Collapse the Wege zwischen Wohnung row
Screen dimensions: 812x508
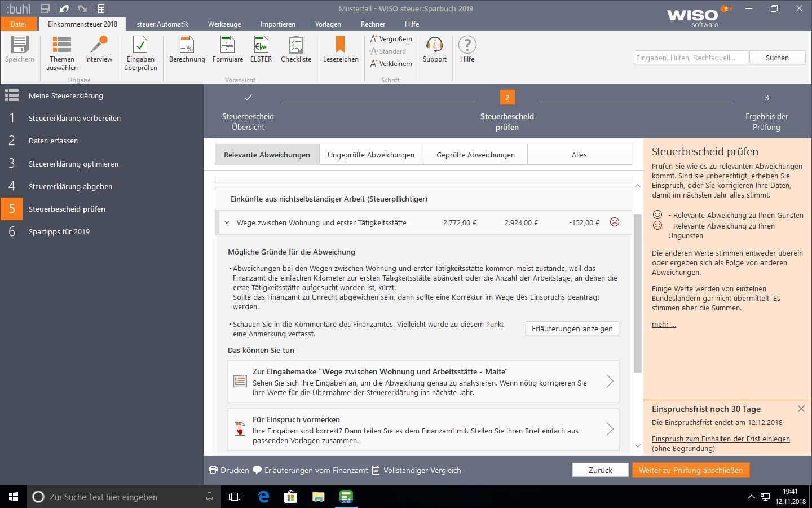click(x=227, y=223)
